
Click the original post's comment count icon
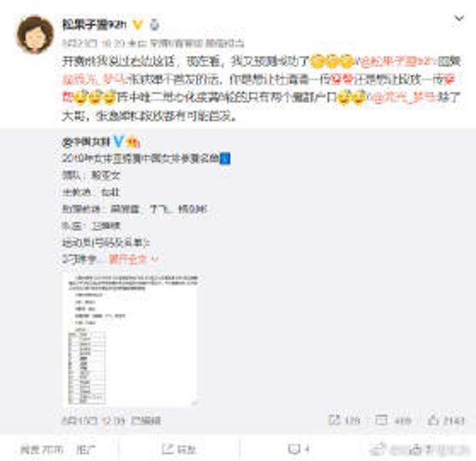pos(381,420)
